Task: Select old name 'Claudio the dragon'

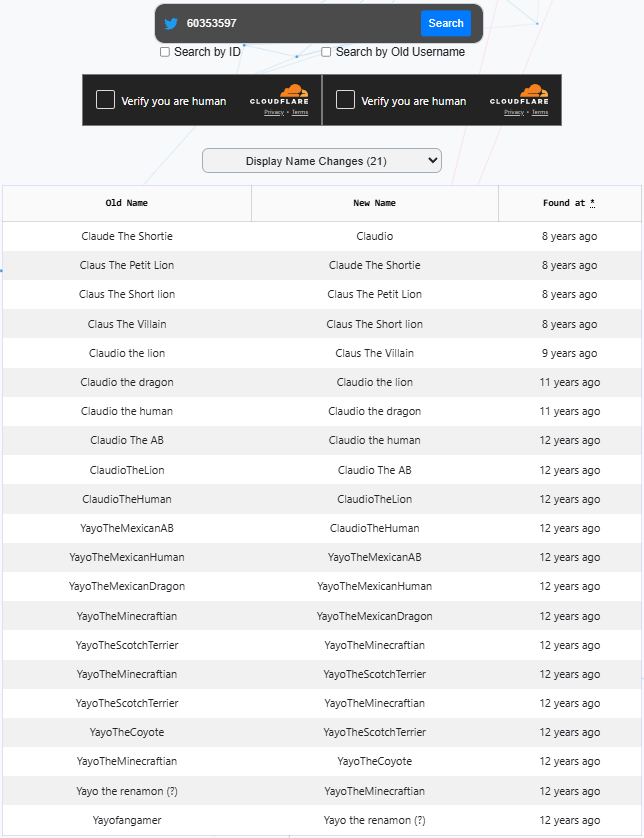Action: pyautogui.click(x=127, y=382)
